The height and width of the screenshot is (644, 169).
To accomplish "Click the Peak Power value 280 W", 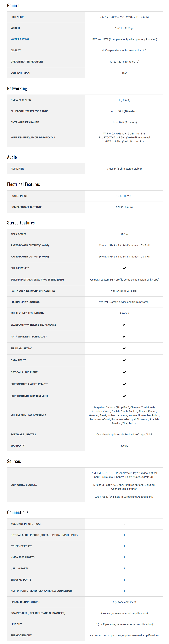I will (x=124, y=234).
